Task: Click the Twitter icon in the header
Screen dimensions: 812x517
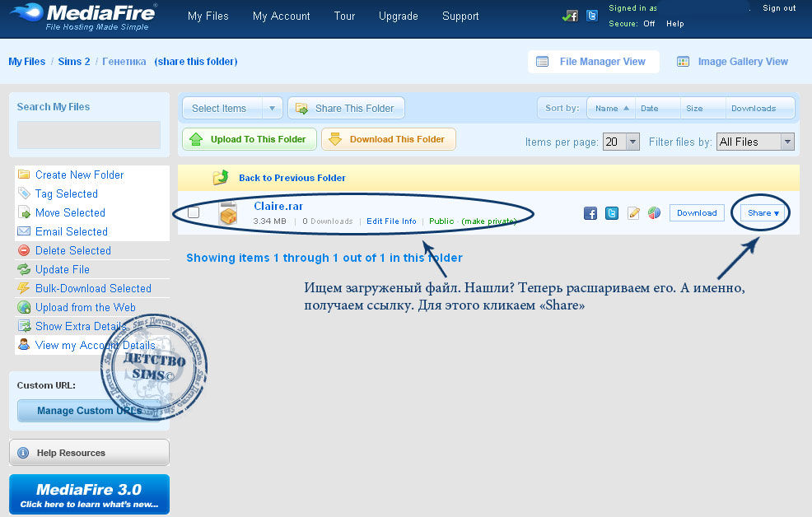Action: point(592,16)
